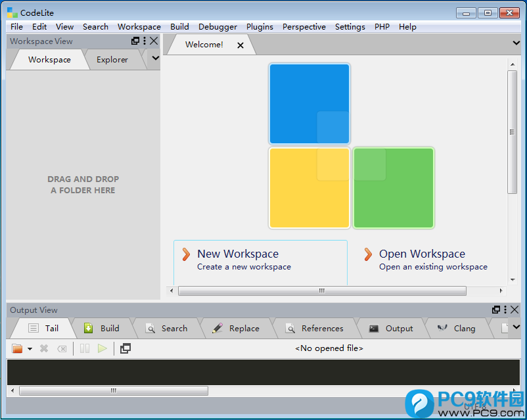Click the CodeLite title bar app icon
527x420 pixels.
click(x=12, y=12)
